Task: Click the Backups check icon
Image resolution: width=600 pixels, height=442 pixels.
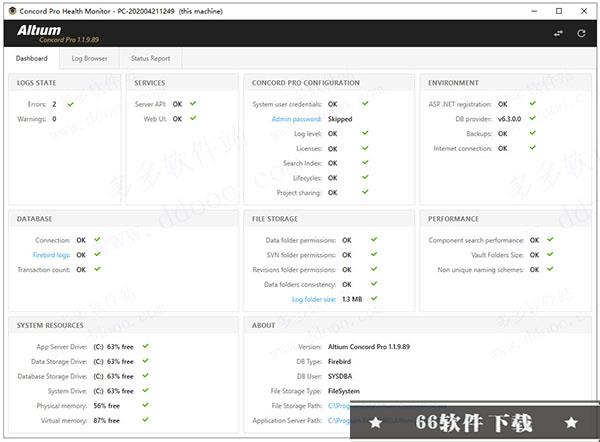Action: pyautogui.click(x=533, y=133)
